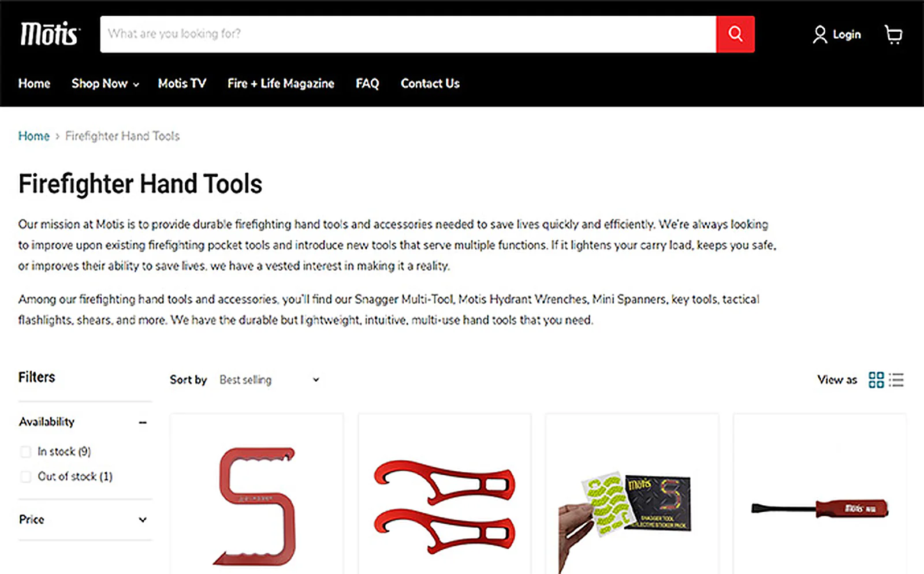Open Fire + Life Magazine
The width and height of the screenshot is (924, 574).
[x=281, y=84]
